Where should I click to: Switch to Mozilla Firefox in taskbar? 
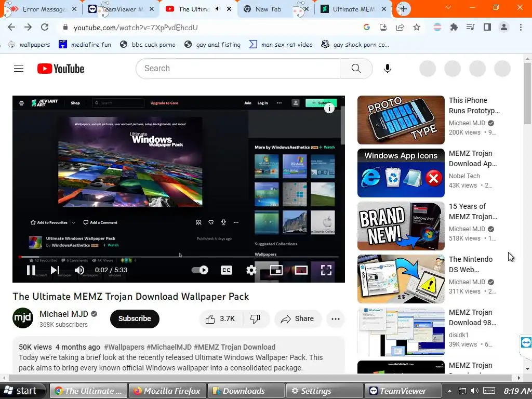[x=167, y=391]
